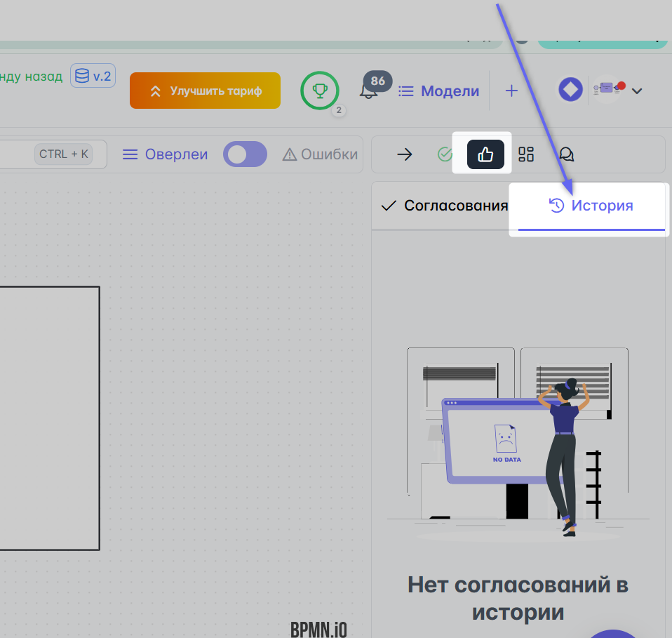
Task: Click the Ошибки warning button
Action: pyautogui.click(x=321, y=154)
